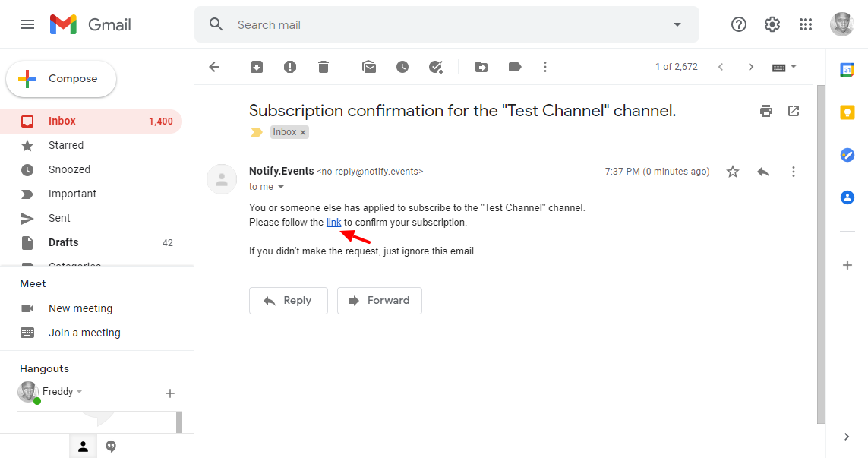Screen dimensions: 868x458
Task: Archive this email
Action: (257, 67)
